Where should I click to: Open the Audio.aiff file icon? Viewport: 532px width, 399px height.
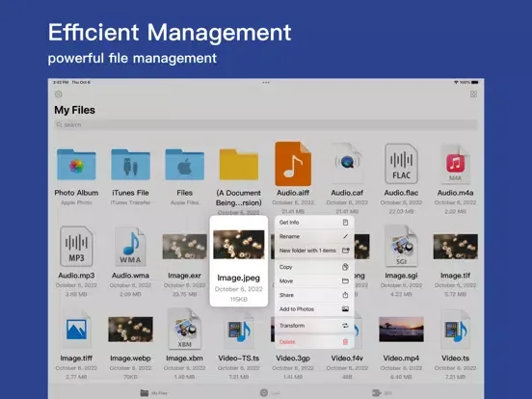coord(293,164)
